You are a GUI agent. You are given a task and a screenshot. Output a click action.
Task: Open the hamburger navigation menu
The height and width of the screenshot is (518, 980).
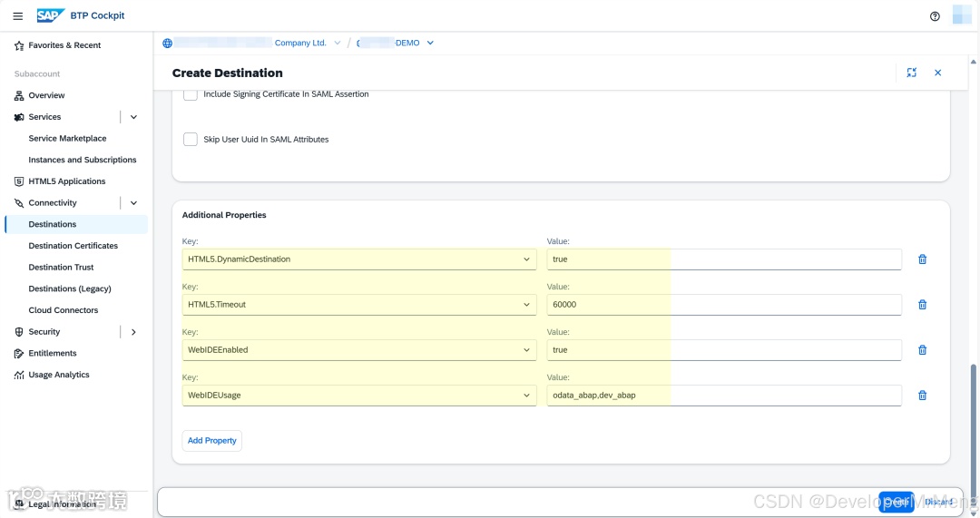pos(18,16)
